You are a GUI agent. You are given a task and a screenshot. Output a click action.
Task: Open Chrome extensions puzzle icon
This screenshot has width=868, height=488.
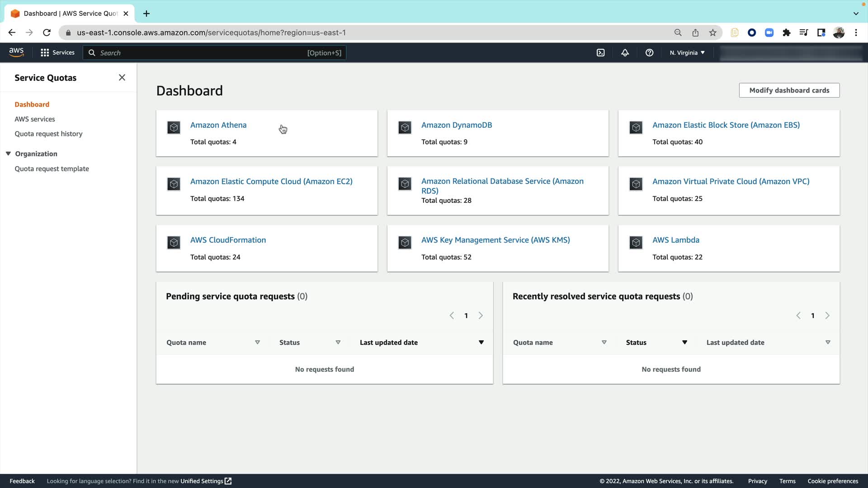click(x=786, y=33)
